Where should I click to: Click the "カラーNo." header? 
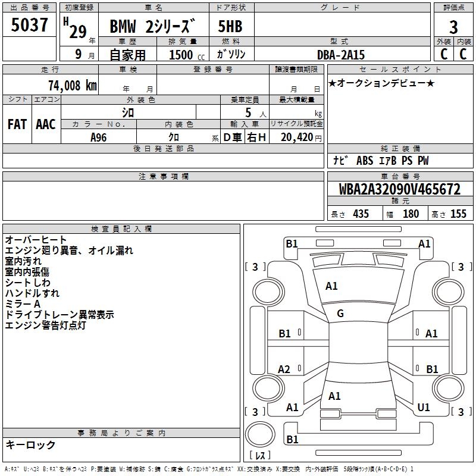(99, 124)
